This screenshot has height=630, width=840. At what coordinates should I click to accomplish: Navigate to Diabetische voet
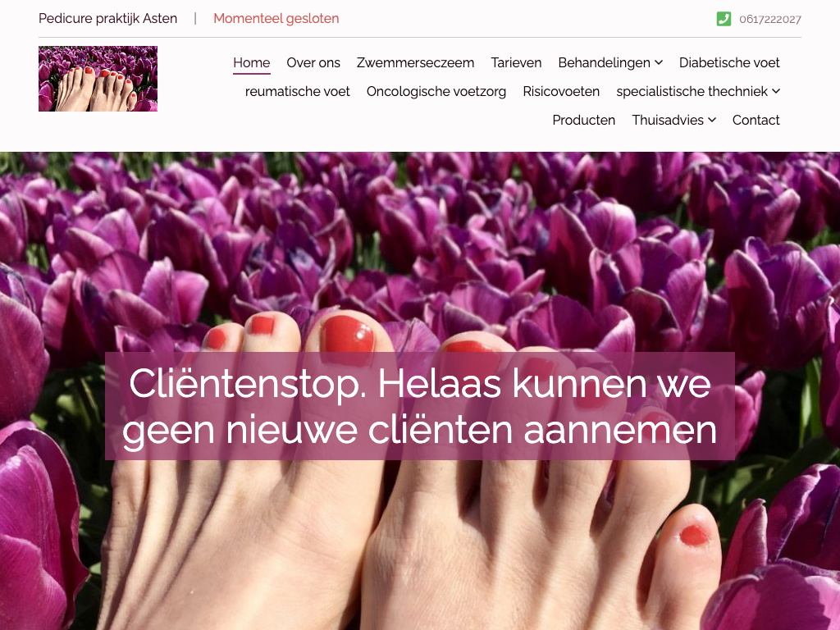point(729,62)
